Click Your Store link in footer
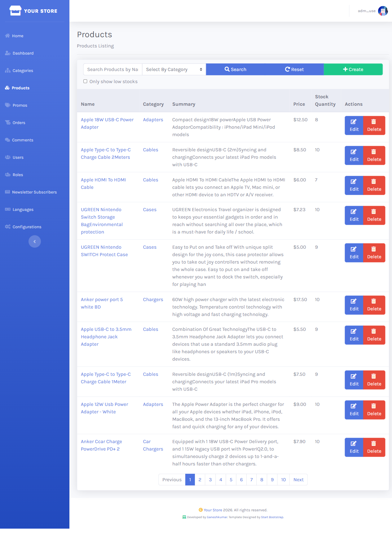392x551 pixels. 213,510
